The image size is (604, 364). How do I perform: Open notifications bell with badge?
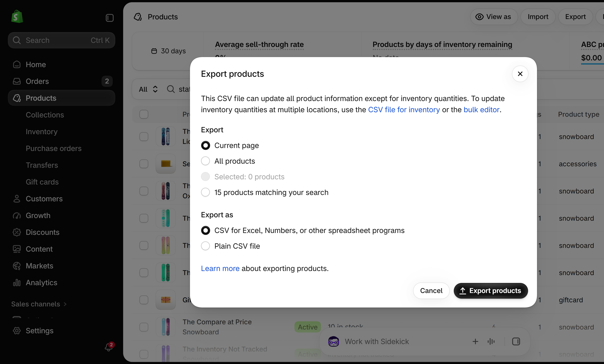109,346
